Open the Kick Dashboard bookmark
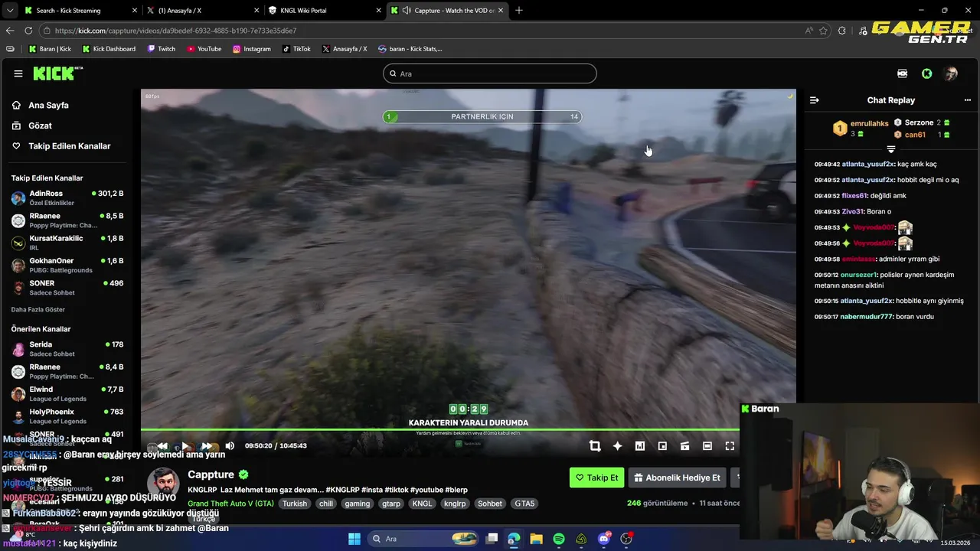 click(108, 49)
